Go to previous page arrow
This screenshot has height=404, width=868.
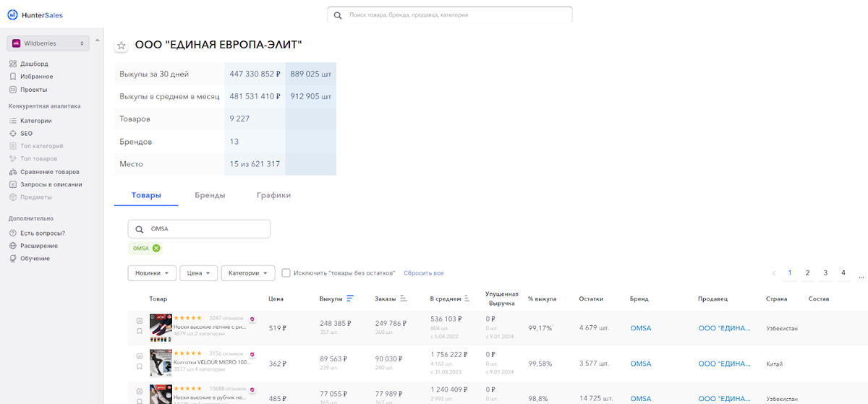[x=773, y=273]
